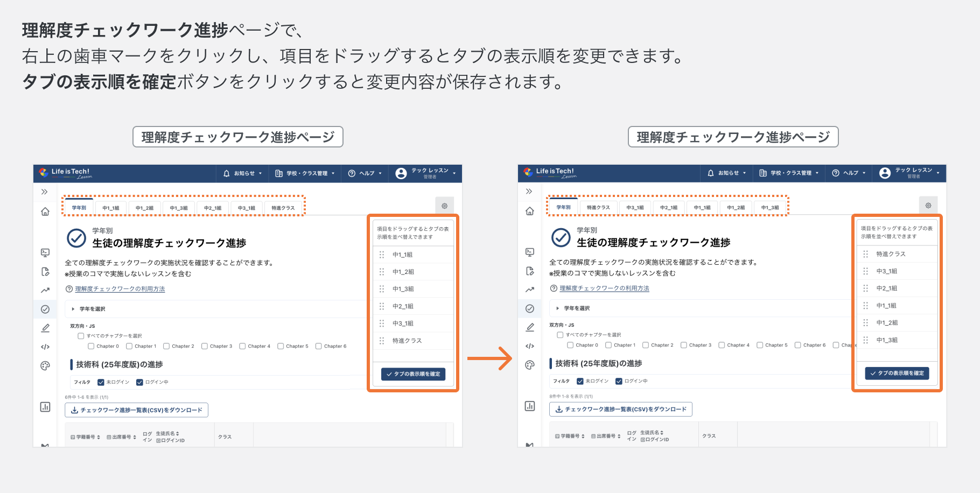980x493 pixels.
Task: Uncheck the 未ログイン filter checkbox
Action: 100,382
